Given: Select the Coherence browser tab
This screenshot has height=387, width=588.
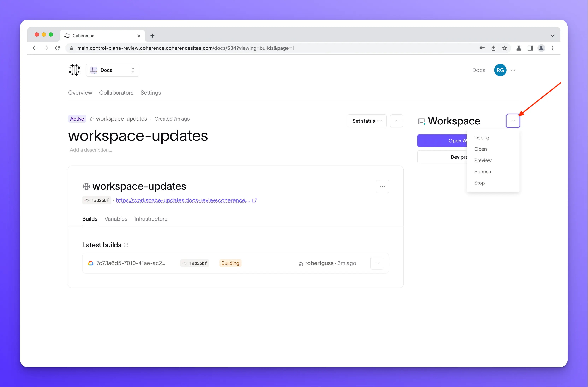Looking at the screenshot, I should click(x=102, y=36).
